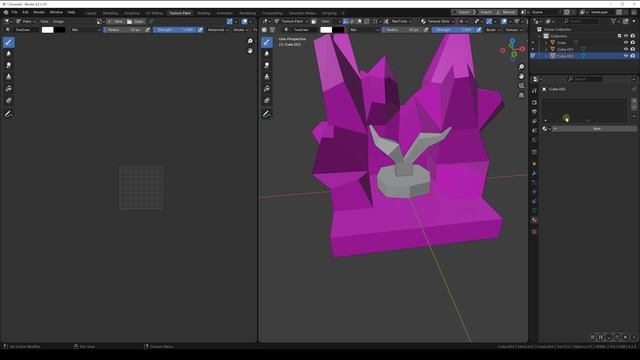Toggle radius pressure sensitivity in the image editor
640x360 pixels.
point(147,30)
